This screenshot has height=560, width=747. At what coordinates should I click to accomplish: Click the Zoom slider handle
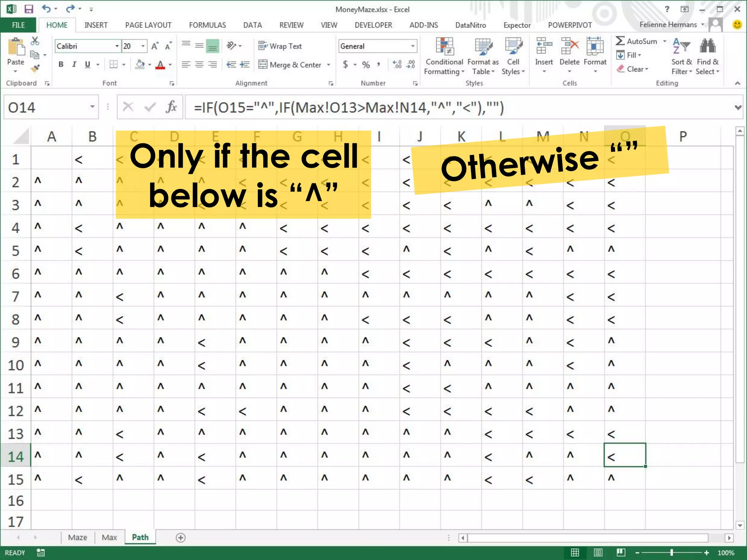(671, 552)
